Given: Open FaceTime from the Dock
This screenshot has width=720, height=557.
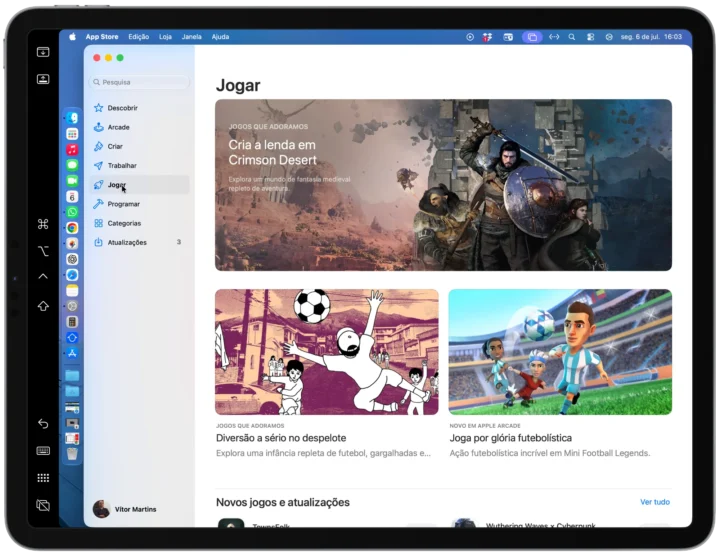Looking at the screenshot, I should coord(72,180).
